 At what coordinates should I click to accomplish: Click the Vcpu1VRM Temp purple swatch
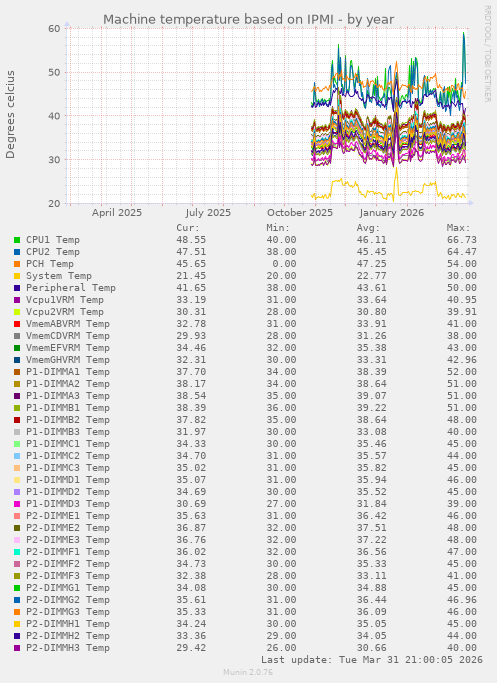[x=17, y=300]
